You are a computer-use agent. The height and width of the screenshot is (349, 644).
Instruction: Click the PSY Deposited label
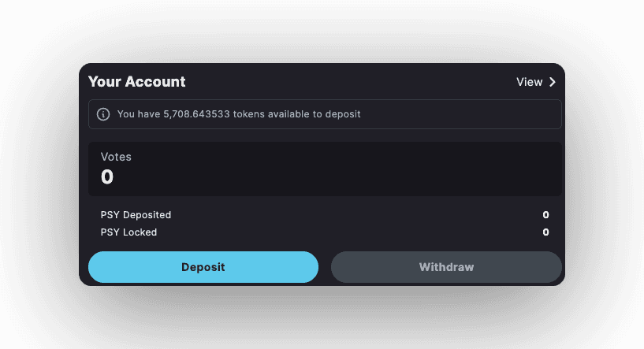[x=136, y=215]
